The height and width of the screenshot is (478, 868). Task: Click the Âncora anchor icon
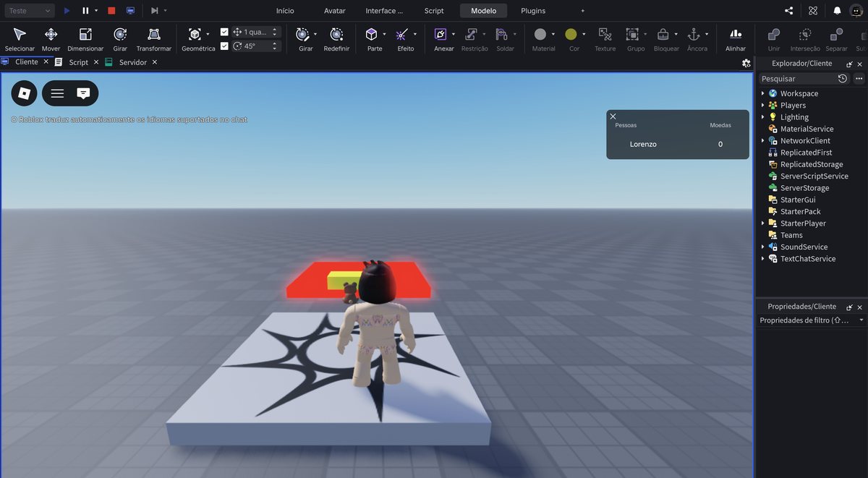point(693,35)
